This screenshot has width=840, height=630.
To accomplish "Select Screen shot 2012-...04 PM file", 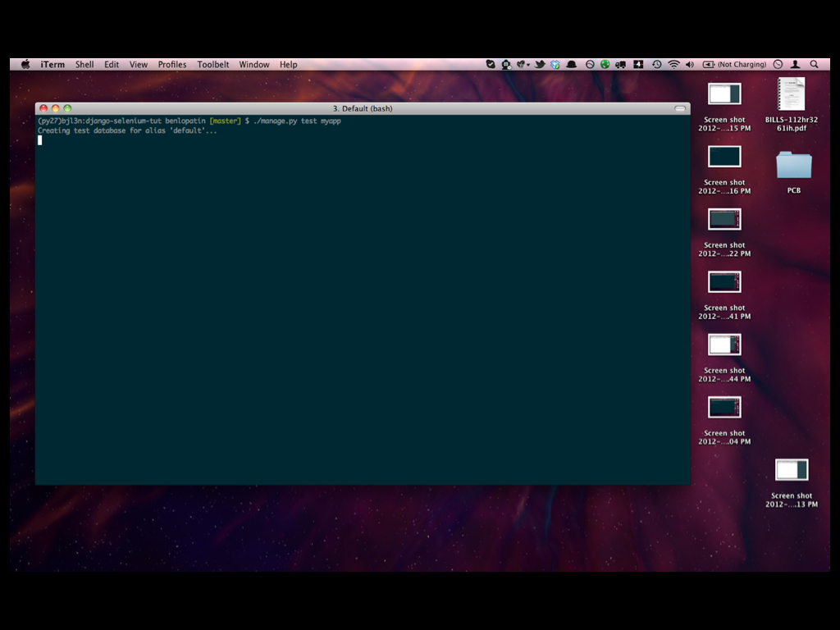I will [x=724, y=420].
